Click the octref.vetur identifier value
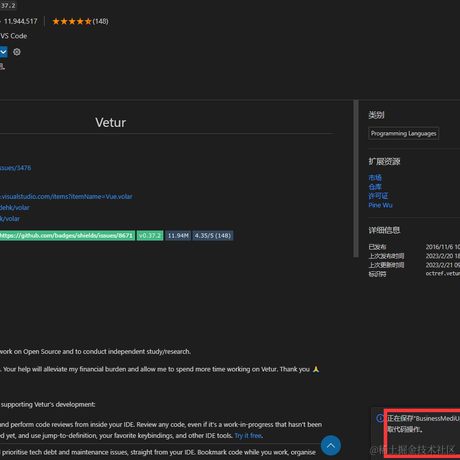 point(443,274)
